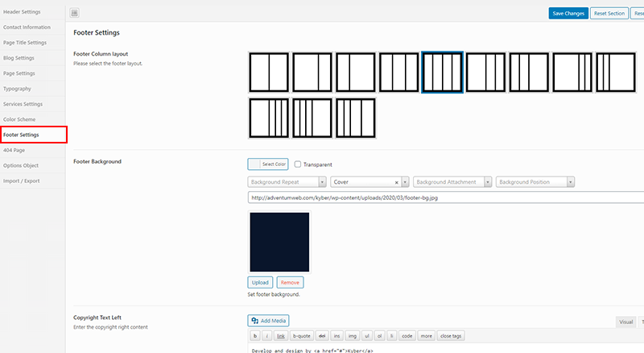Click in the copyright text editor area
The width and height of the screenshot is (644, 353).
(446, 348)
